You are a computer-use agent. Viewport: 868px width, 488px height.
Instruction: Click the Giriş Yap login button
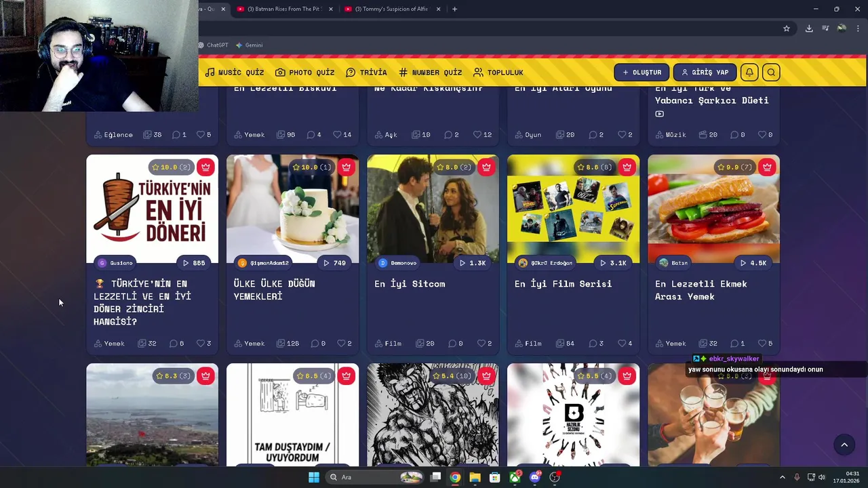[705, 73]
